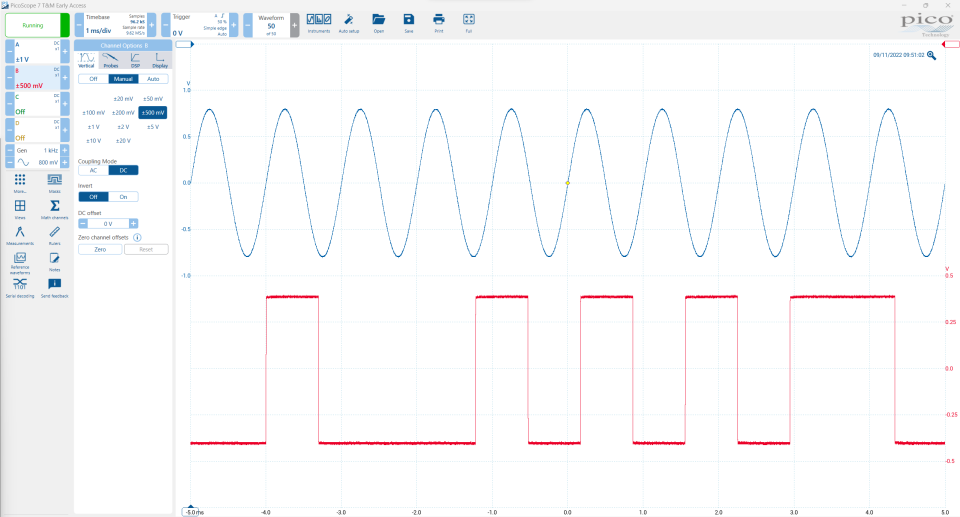Turn Invert On
The width and height of the screenshot is (960, 517).
point(123,197)
